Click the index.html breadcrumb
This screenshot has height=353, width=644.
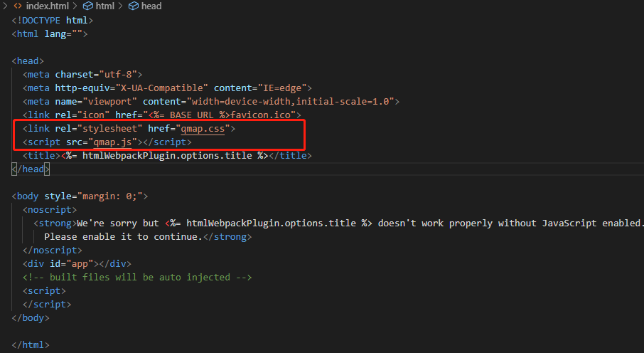tap(48, 6)
